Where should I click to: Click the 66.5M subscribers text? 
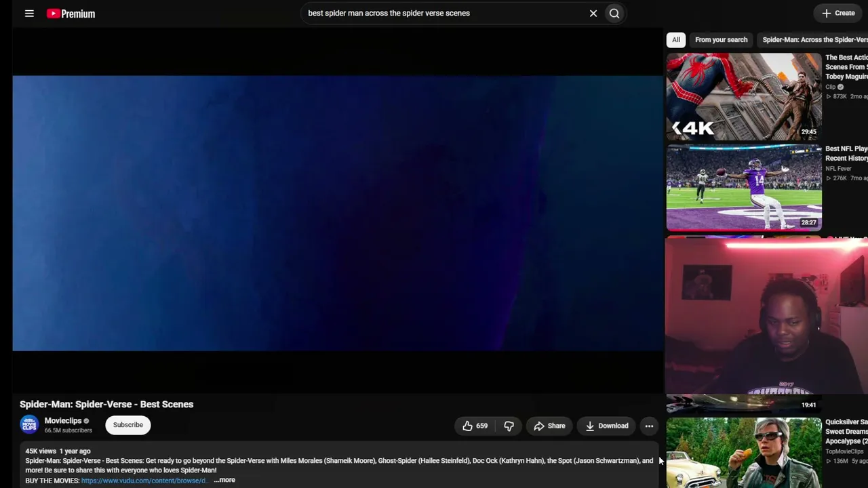pyautogui.click(x=68, y=430)
